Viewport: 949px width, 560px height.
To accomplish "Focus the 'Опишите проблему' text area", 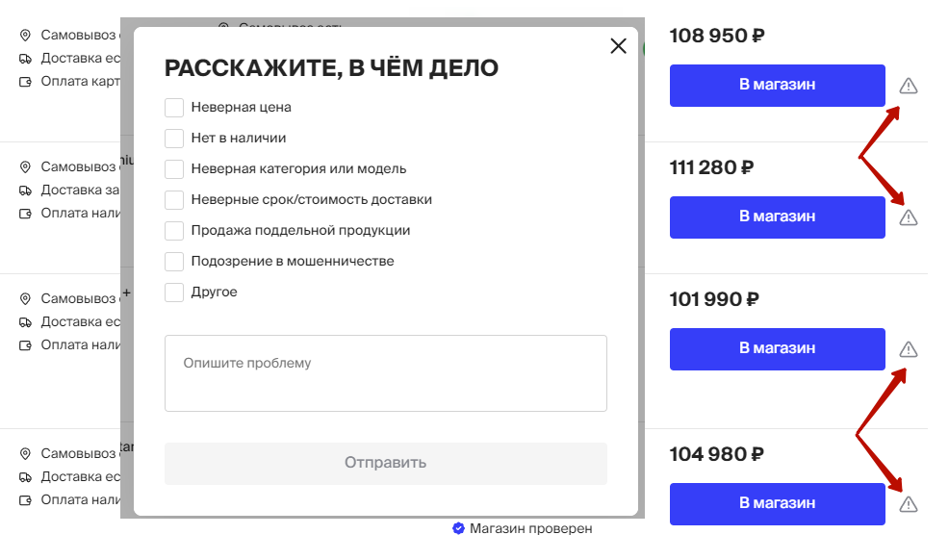I will 386,373.
